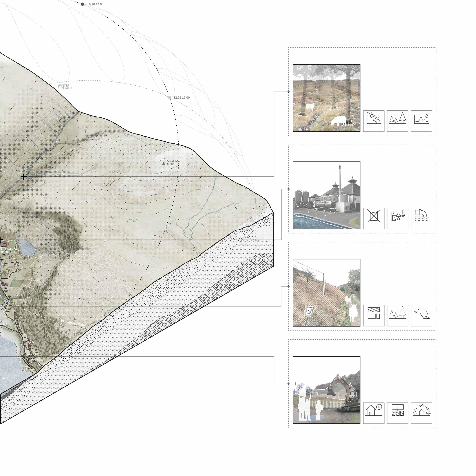Click the house with pound sign icon
This screenshot has width=476, height=476.
tap(374, 413)
